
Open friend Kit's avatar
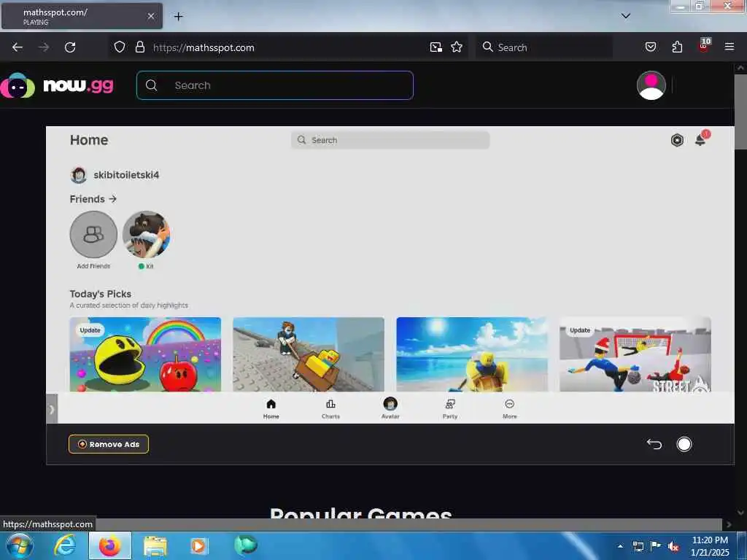(146, 235)
